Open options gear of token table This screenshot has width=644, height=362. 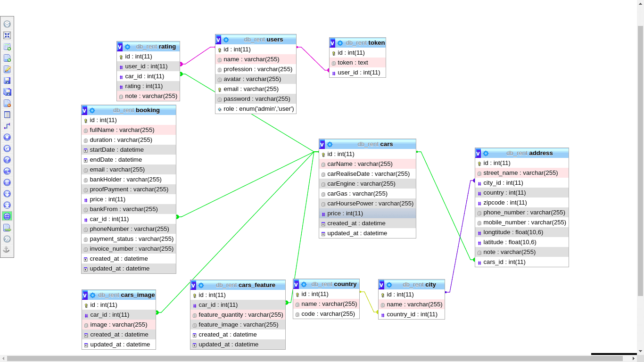point(340,43)
